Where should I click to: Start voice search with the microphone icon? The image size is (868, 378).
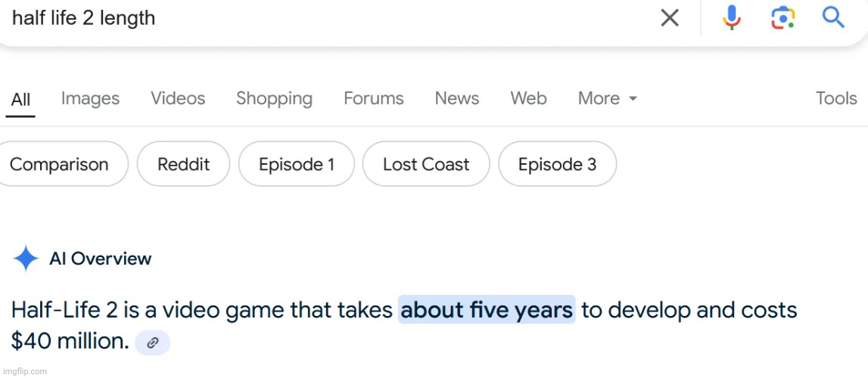[x=731, y=18]
